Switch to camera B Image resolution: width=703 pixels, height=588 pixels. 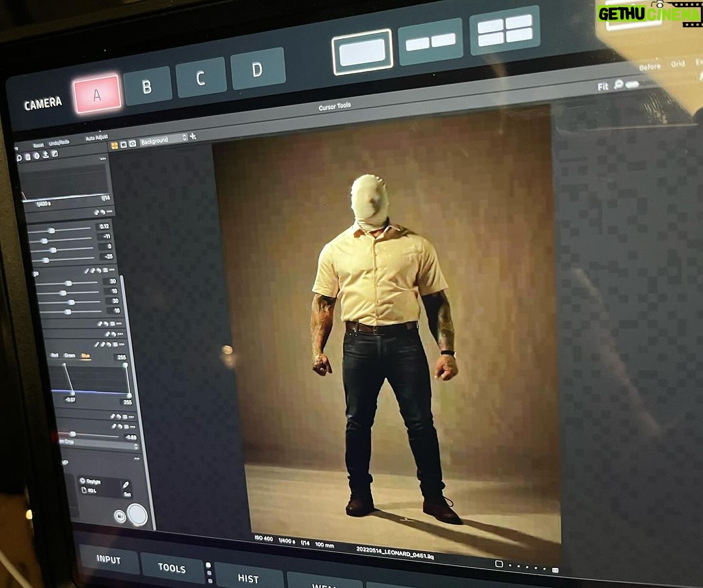point(148,85)
